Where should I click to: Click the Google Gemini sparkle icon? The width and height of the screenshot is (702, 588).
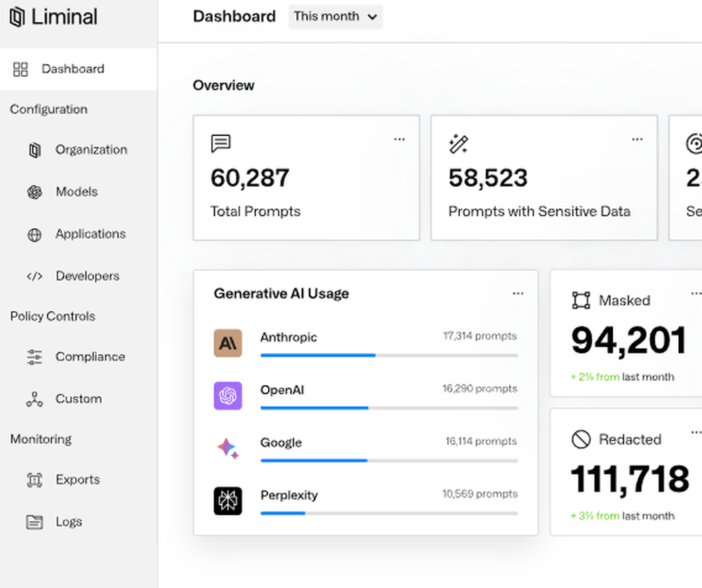228,448
